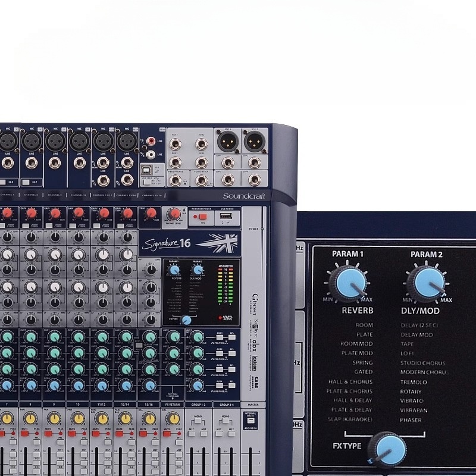The image size is (476, 476).
Task: Click the enlarged DLY/MOD heading
Action: click(420, 311)
